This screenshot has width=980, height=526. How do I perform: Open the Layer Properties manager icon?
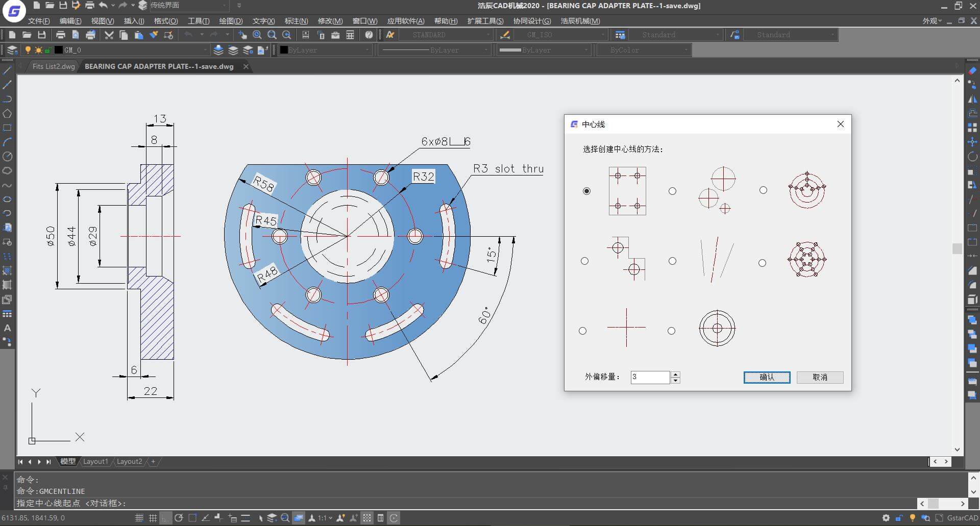[12, 50]
